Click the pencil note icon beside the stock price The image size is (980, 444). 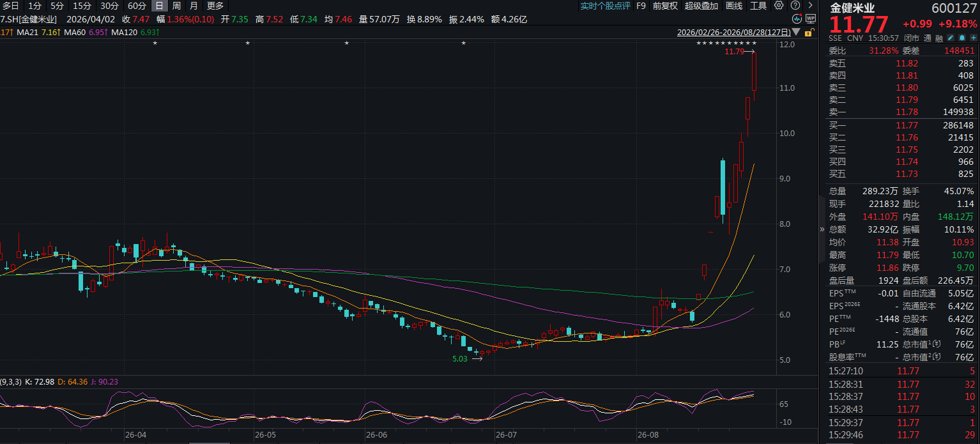pos(950,38)
